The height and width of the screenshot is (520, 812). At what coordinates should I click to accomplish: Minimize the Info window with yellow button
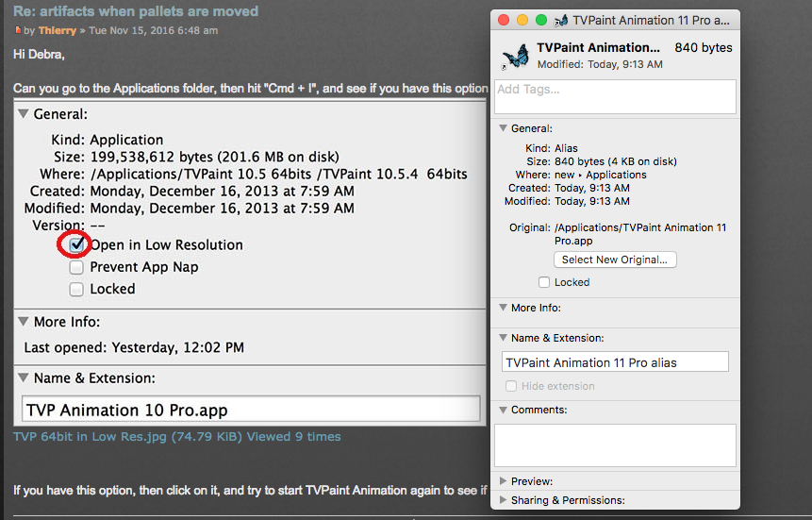coord(522,20)
